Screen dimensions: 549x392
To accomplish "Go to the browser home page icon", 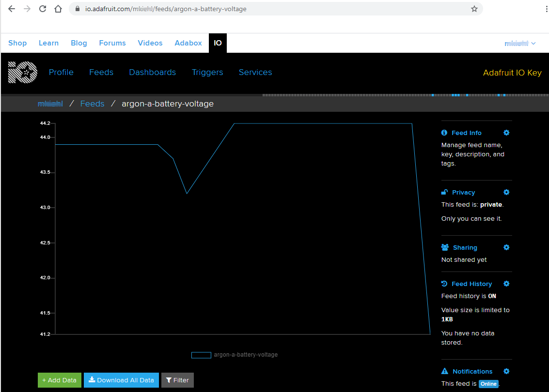I will click(x=58, y=9).
